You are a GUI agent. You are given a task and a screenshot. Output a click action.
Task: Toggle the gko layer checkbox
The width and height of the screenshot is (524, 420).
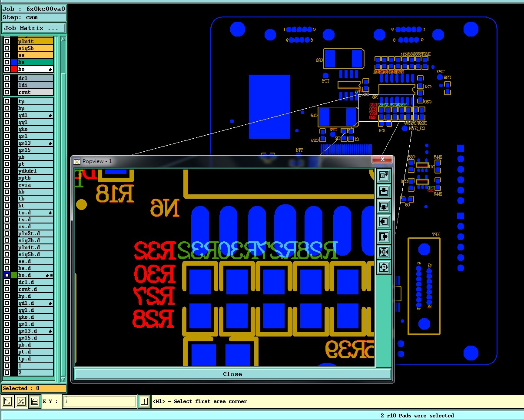pos(7,129)
